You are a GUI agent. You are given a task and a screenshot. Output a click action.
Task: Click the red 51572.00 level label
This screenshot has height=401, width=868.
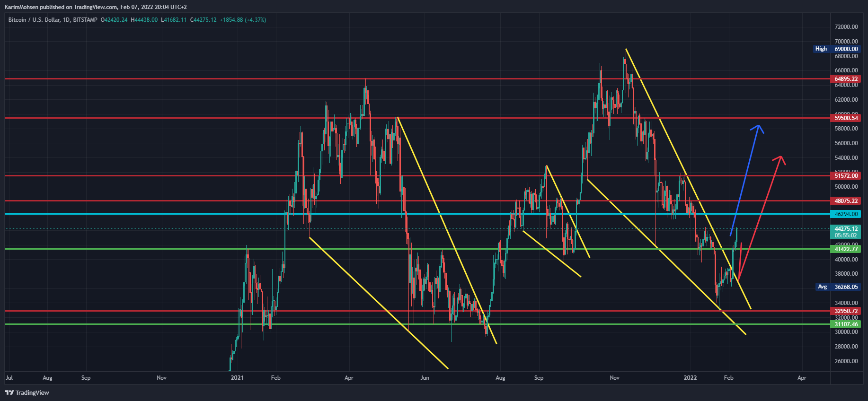pos(846,176)
